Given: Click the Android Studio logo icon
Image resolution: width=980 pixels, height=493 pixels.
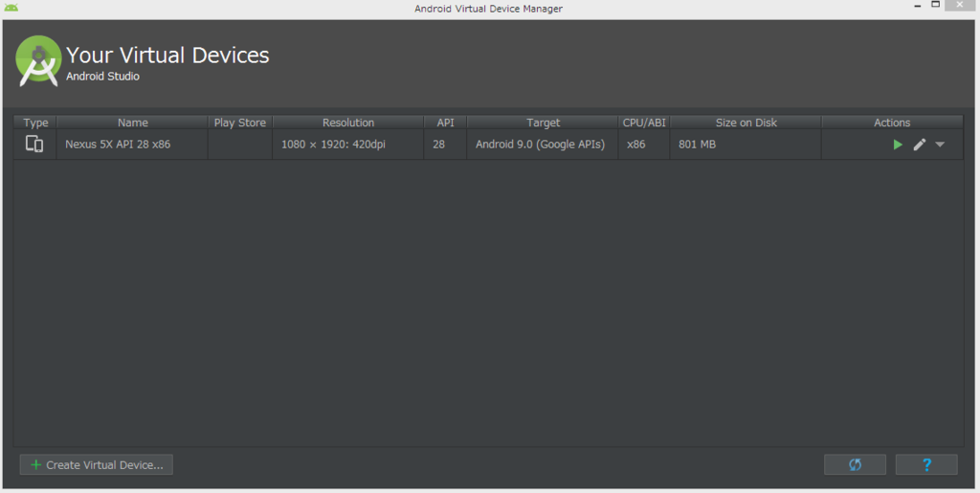Looking at the screenshot, I should [38, 61].
